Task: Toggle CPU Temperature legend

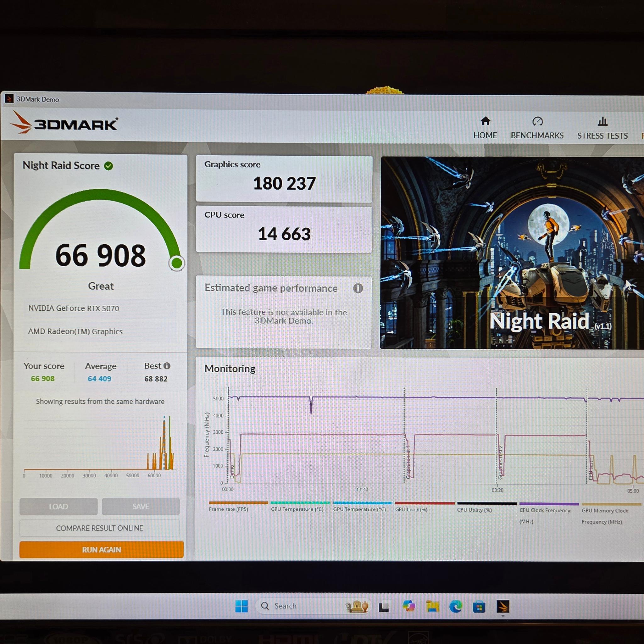Action: click(x=300, y=506)
